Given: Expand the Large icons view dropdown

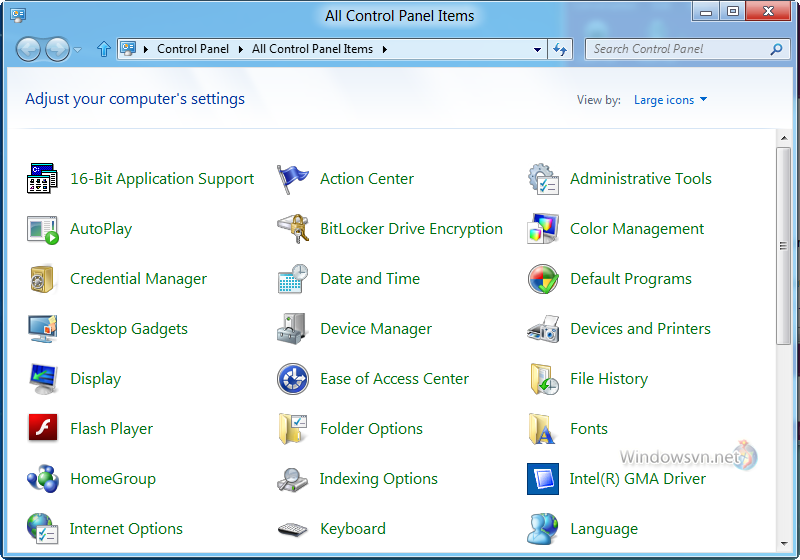Looking at the screenshot, I should 670,100.
